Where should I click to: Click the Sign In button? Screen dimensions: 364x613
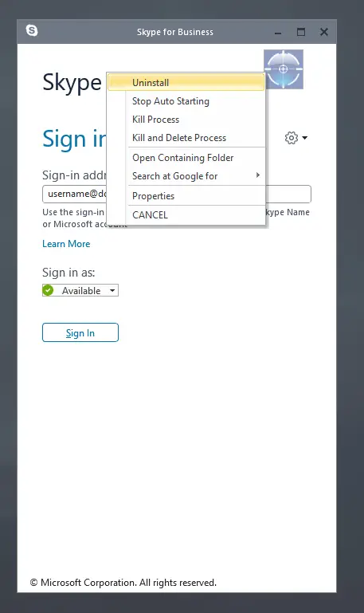tap(80, 332)
